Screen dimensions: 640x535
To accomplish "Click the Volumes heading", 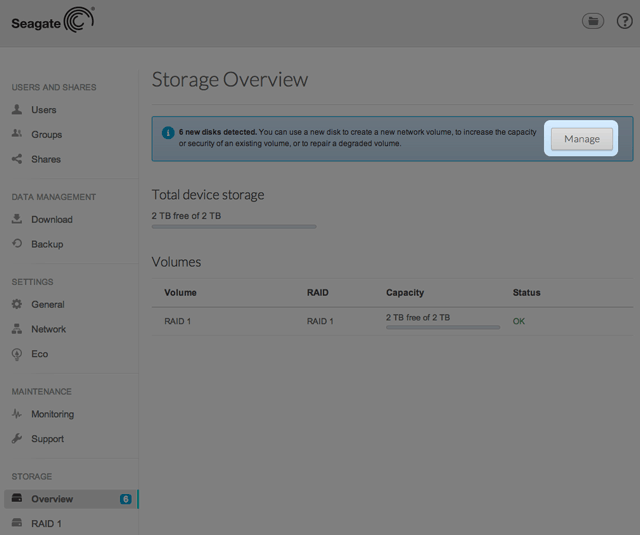I will point(176,262).
